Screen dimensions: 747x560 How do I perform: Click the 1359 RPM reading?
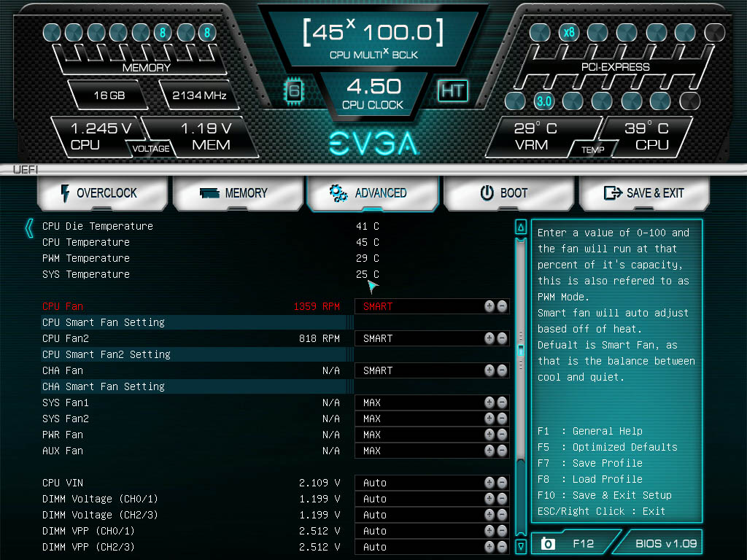click(317, 306)
